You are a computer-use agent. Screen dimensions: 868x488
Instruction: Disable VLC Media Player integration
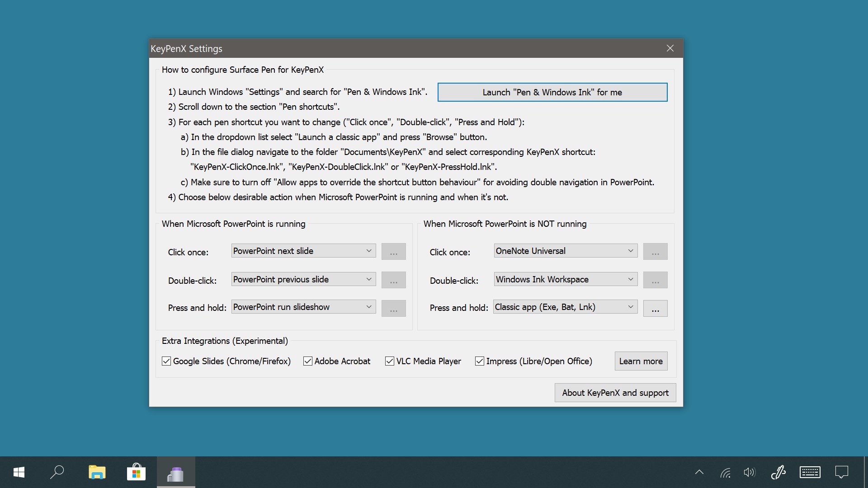tap(389, 361)
